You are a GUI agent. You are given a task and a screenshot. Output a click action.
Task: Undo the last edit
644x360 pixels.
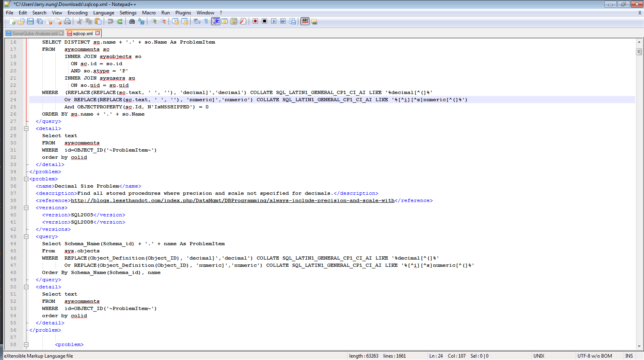[111, 21]
